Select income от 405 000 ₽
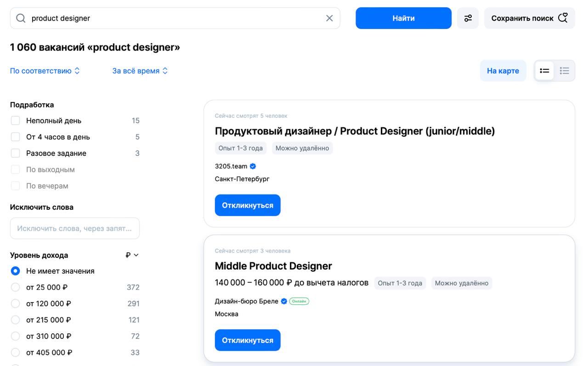 click(x=16, y=353)
